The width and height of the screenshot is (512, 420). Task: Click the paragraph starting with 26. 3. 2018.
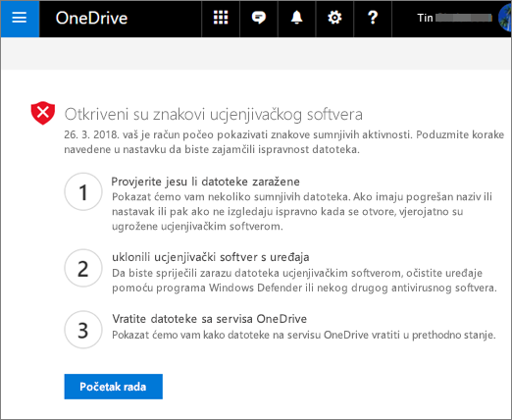(283, 142)
